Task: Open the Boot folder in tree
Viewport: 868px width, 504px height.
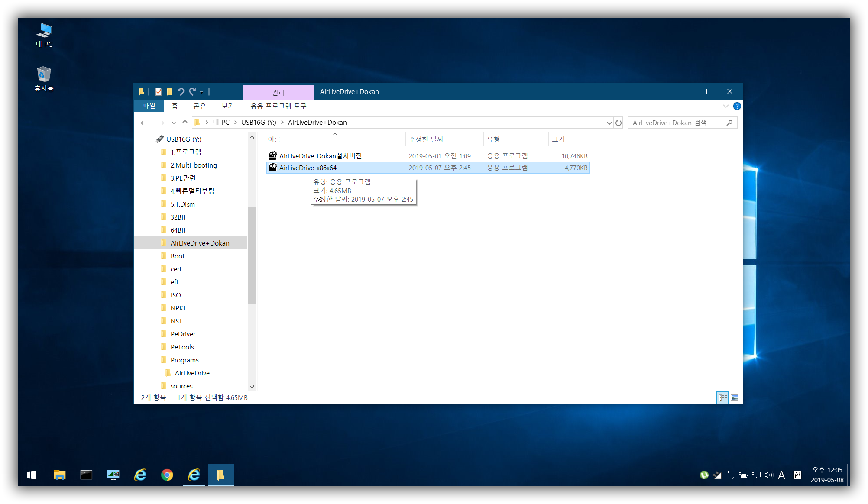Action: coord(177,256)
